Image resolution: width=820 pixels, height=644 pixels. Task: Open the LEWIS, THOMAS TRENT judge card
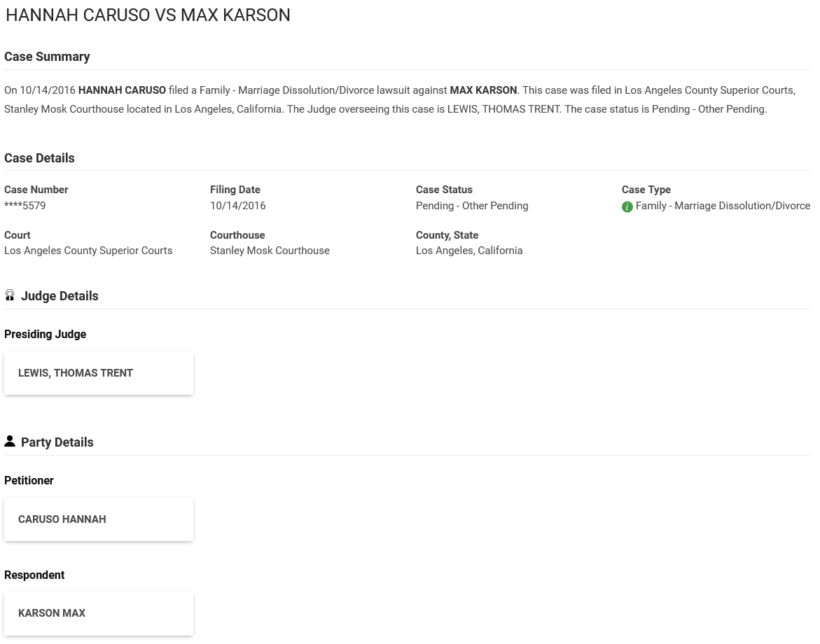coord(99,373)
